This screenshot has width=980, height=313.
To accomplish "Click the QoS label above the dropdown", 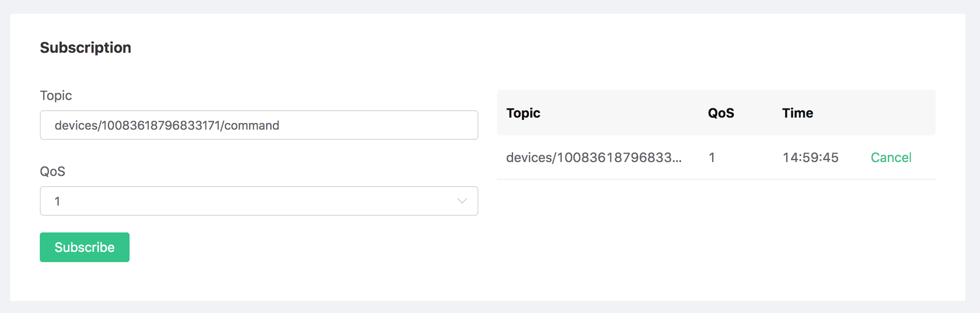I will (x=52, y=171).
